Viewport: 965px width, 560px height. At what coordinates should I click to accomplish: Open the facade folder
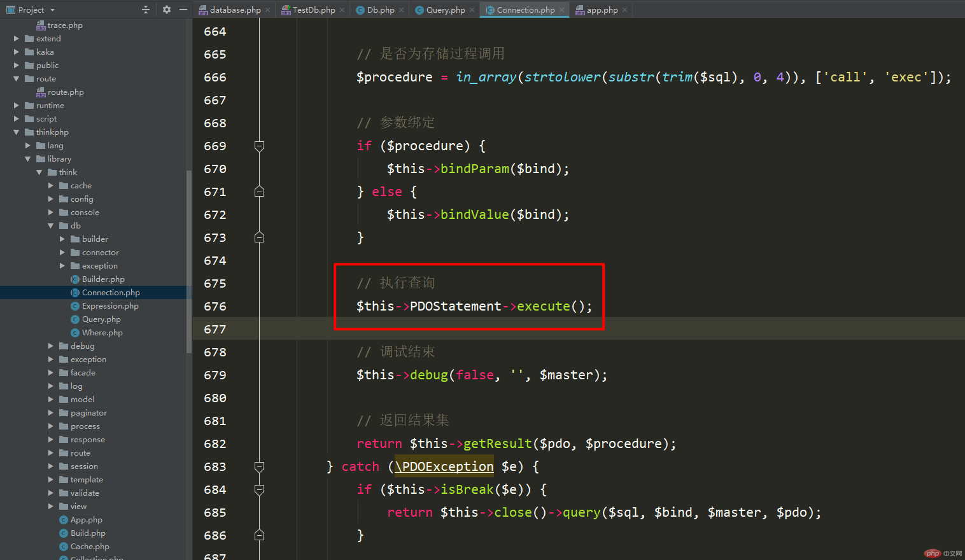point(83,373)
